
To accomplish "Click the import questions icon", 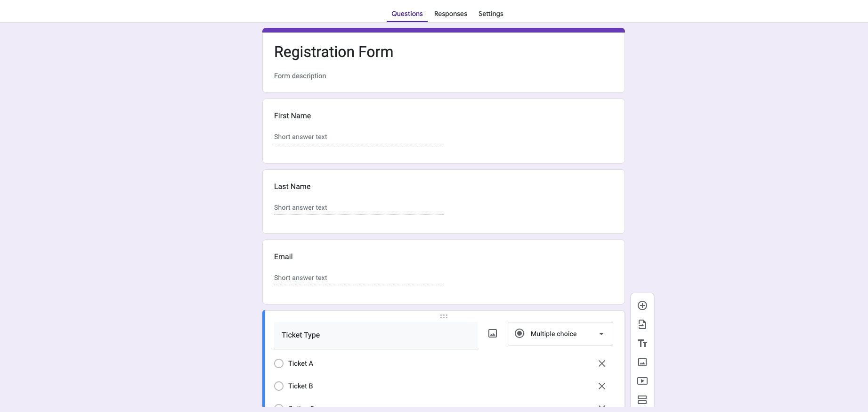I will 642,324.
